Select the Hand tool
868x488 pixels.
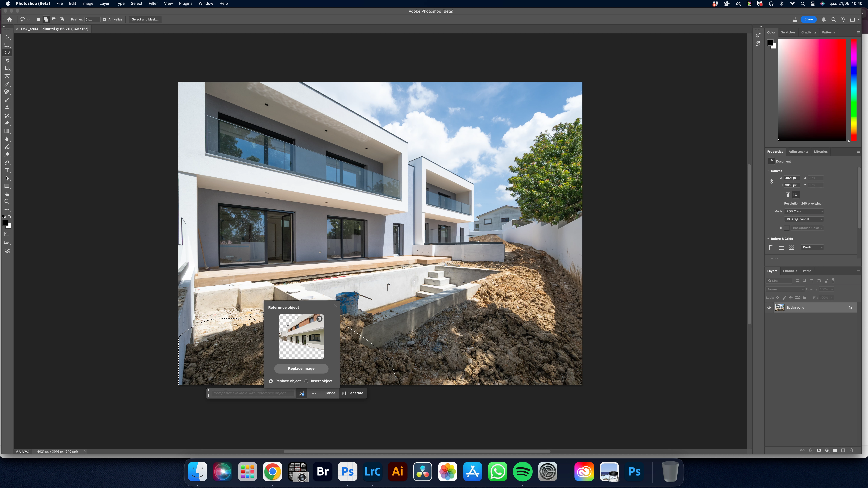point(7,194)
